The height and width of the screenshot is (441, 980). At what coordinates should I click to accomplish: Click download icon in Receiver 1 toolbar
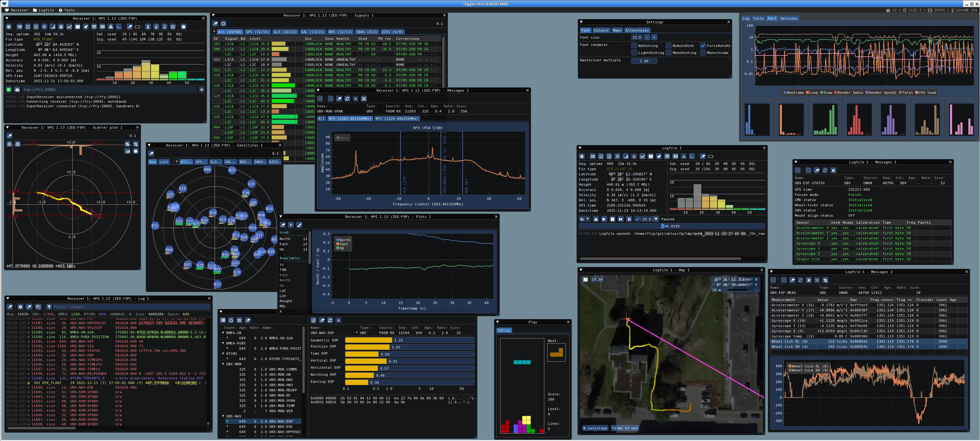[111, 27]
